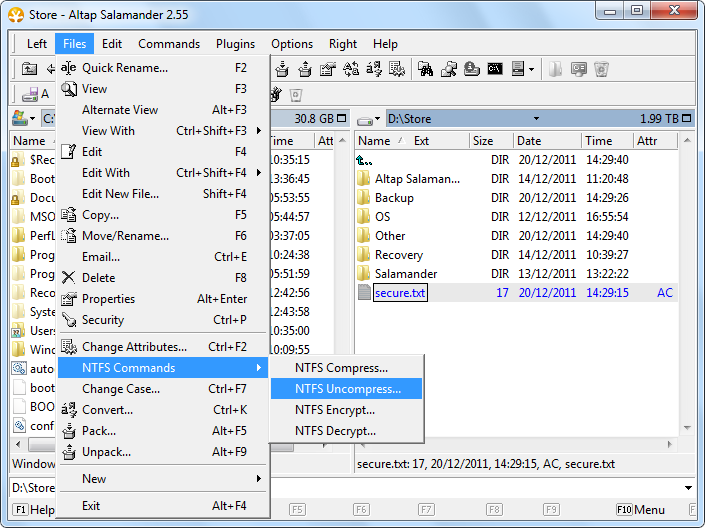This screenshot has width=705, height=528.
Task: Maximize the left panel using its zoom box
Action: tap(342, 118)
